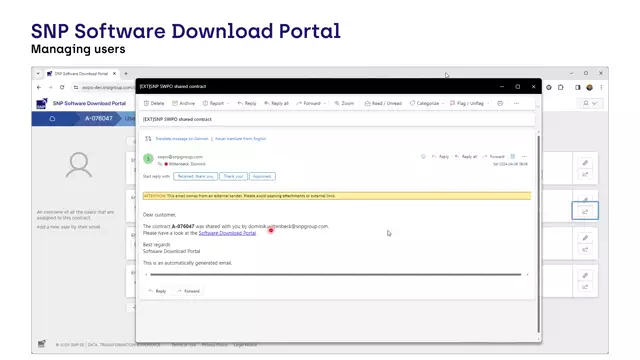Choose 'Thank you!' suggested reply

(x=233, y=176)
